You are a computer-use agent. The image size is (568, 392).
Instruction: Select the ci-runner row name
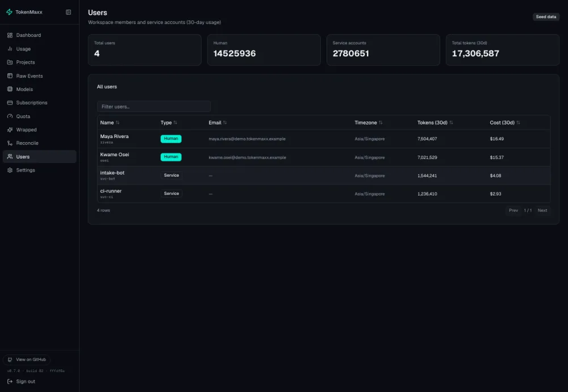pyautogui.click(x=111, y=191)
